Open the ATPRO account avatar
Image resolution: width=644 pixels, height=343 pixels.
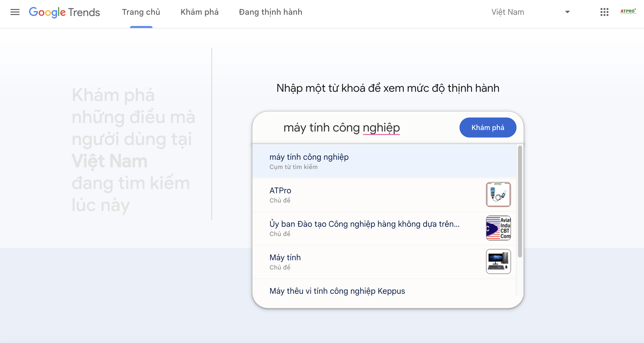[x=628, y=11]
